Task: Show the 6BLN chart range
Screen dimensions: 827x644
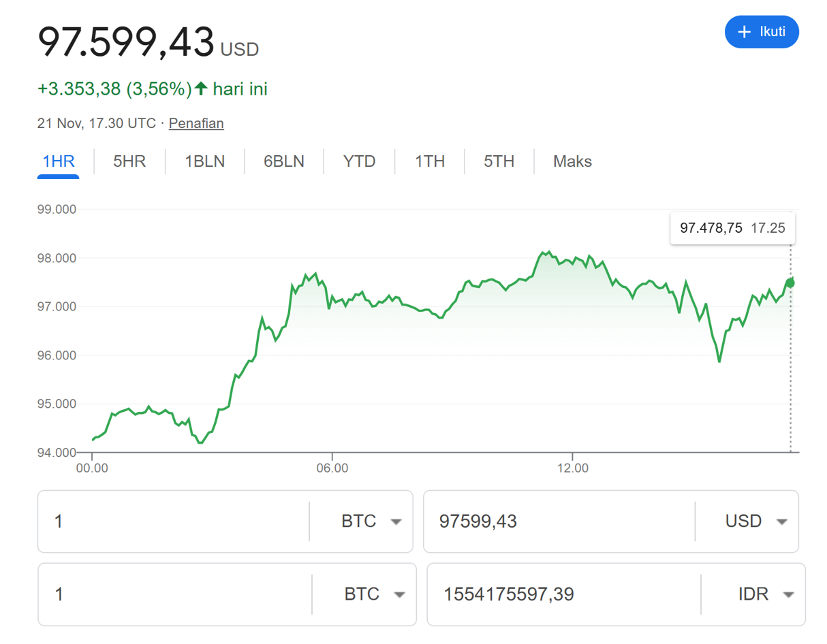Action: (284, 161)
